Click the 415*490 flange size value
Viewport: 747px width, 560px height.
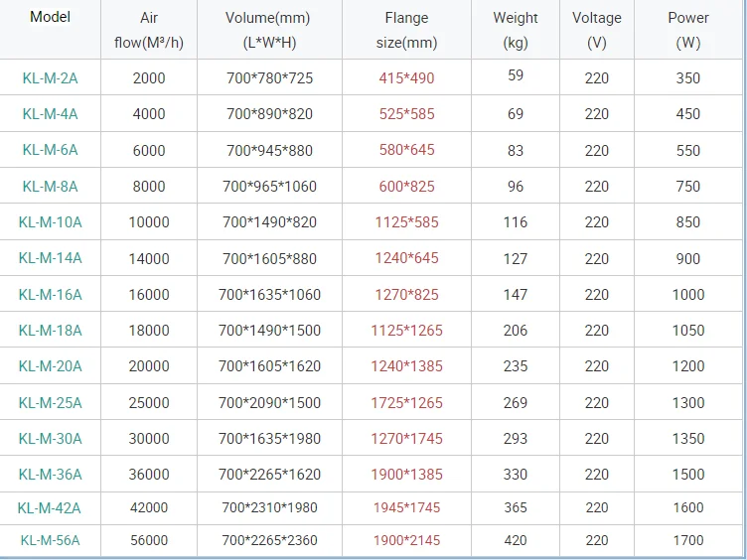pyautogui.click(x=406, y=78)
